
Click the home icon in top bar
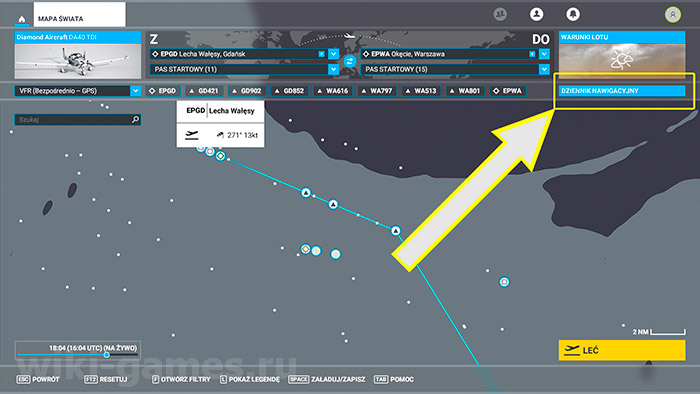21,19
